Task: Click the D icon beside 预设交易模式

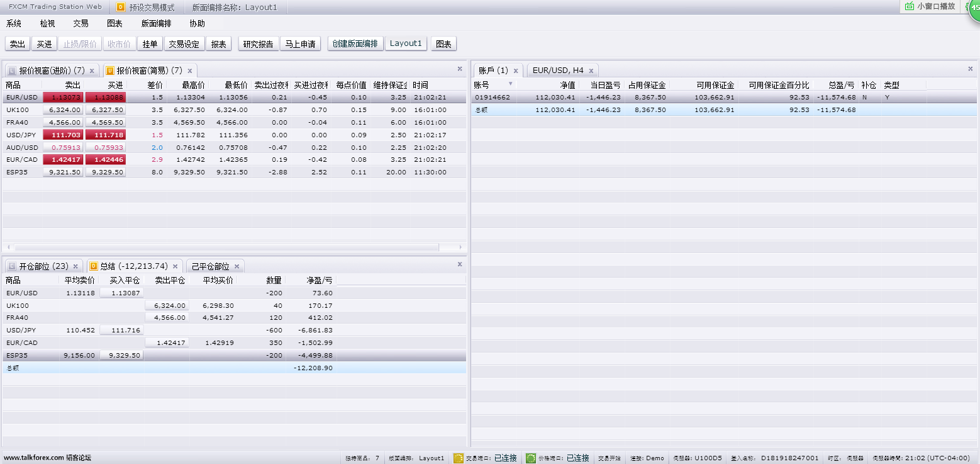Action: pyautogui.click(x=121, y=8)
